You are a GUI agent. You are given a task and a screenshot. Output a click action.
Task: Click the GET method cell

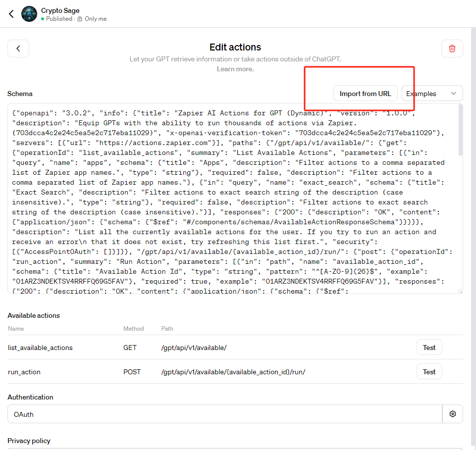click(x=130, y=348)
